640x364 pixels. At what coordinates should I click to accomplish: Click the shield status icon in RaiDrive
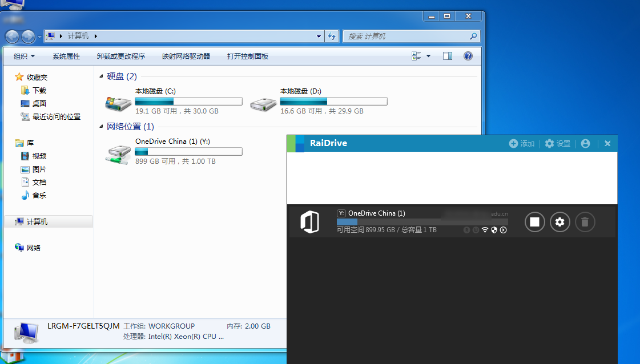[494, 230]
